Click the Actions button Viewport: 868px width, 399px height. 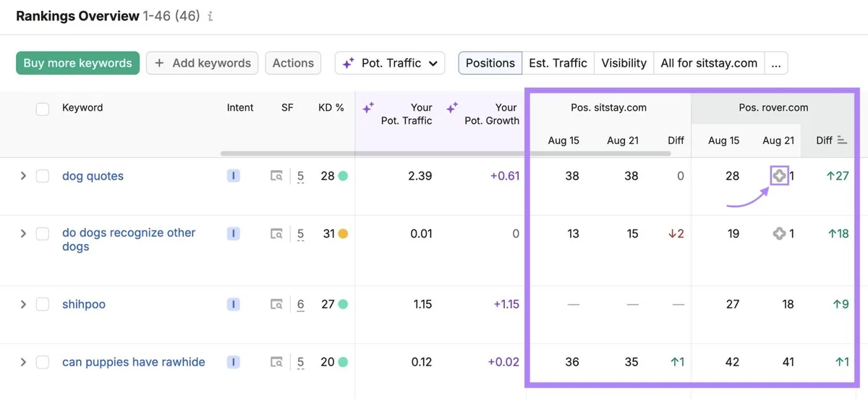click(293, 63)
